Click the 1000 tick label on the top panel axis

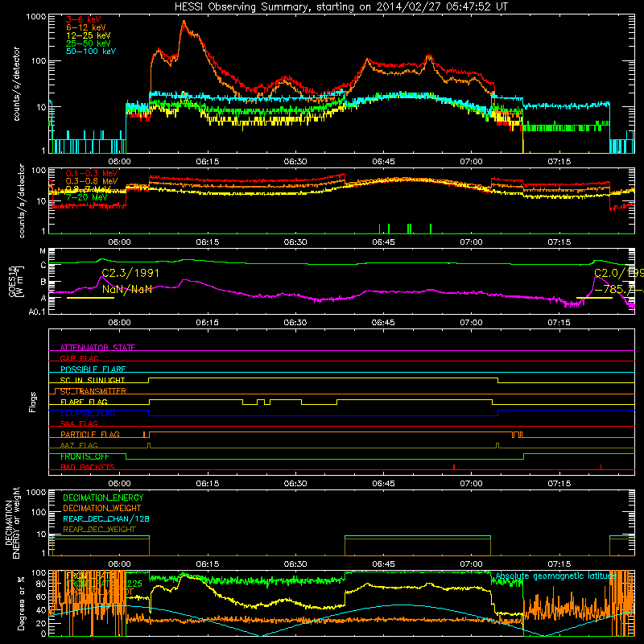[x=35, y=17]
